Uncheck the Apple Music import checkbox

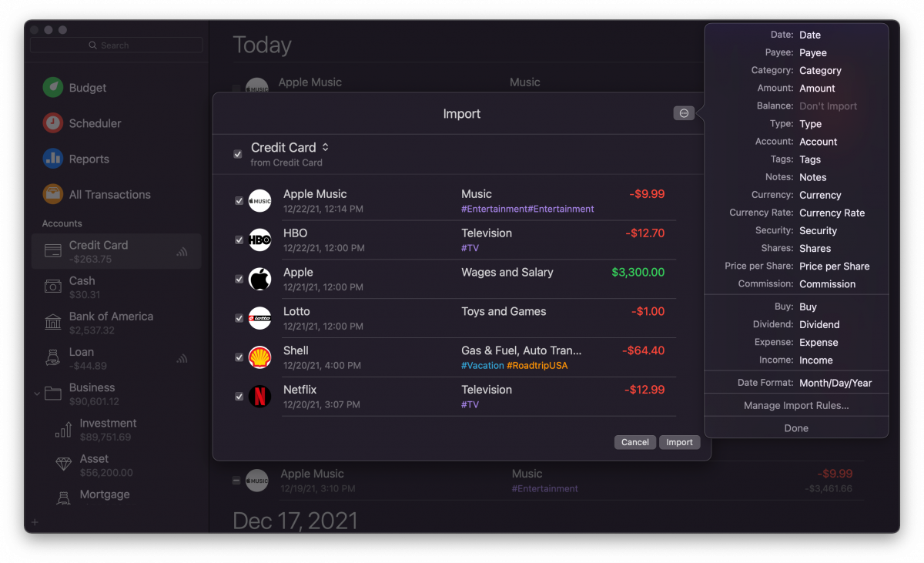(239, 201)
